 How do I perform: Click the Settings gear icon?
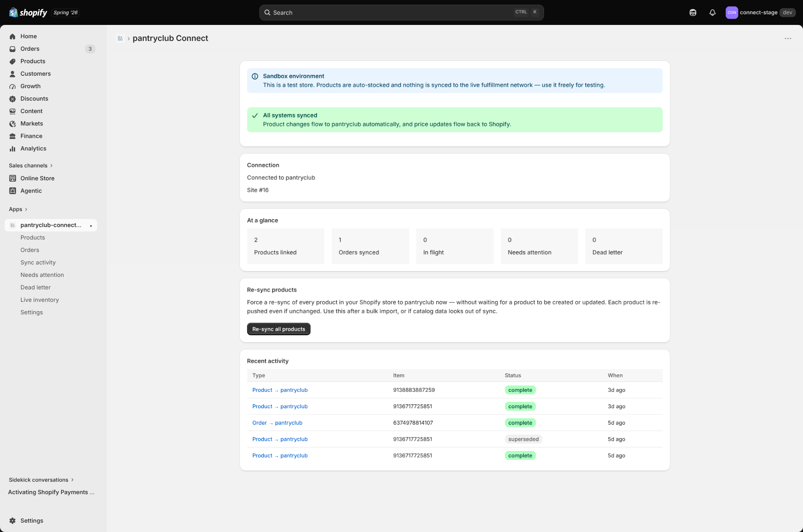pos(12,520)
